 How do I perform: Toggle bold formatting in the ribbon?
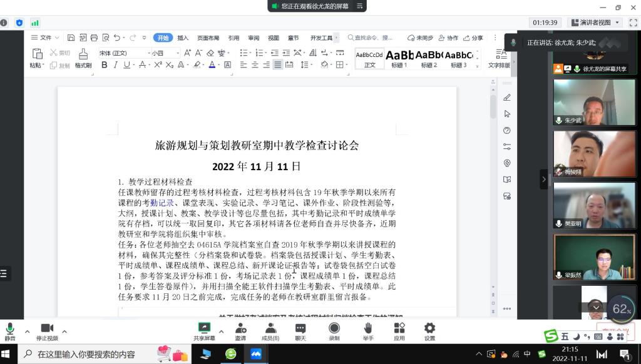pos(104,65)
